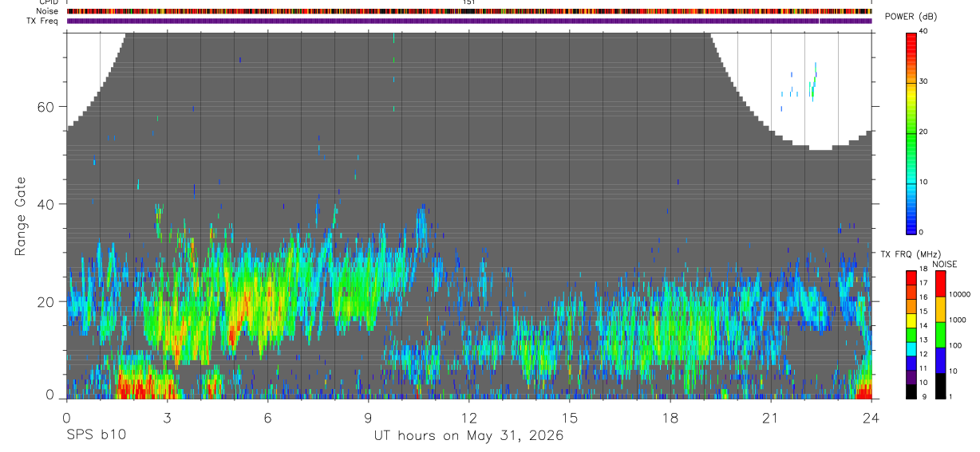Click the 0 tick on UT hours axis
The image size is (980, 452).
[67, 419]
